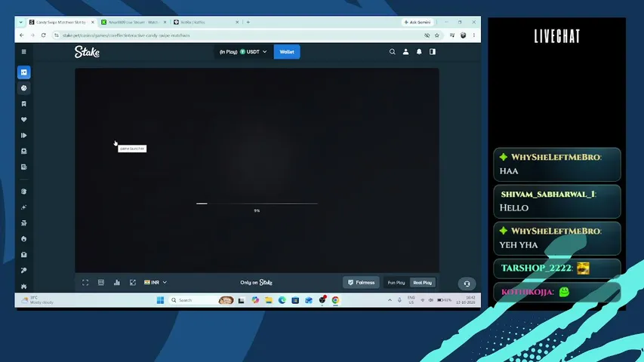Expand the INR display currency dropdown
Screen dimensions: 644x362
pyautogui.click(x=156, y=282)
